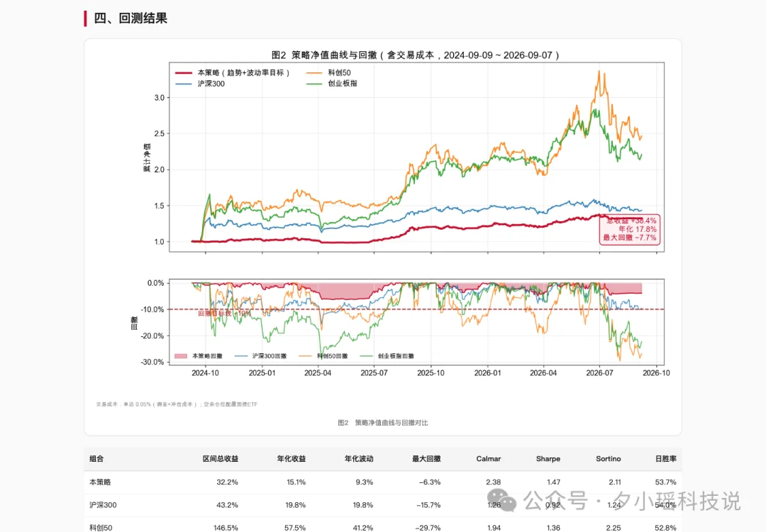Click annotation text 年化 17.8%
The height and width of the screenshot is (532, 766).
(638, 229)
